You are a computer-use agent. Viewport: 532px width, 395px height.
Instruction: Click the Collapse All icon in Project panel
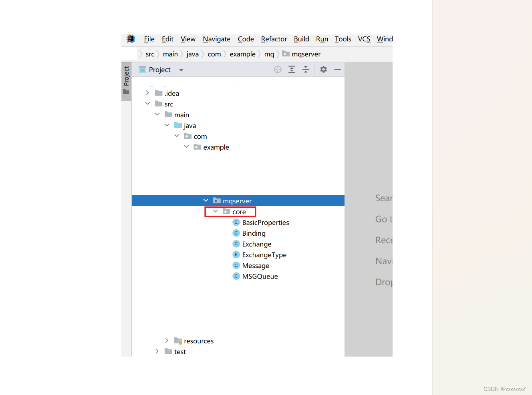pos(306,70)
